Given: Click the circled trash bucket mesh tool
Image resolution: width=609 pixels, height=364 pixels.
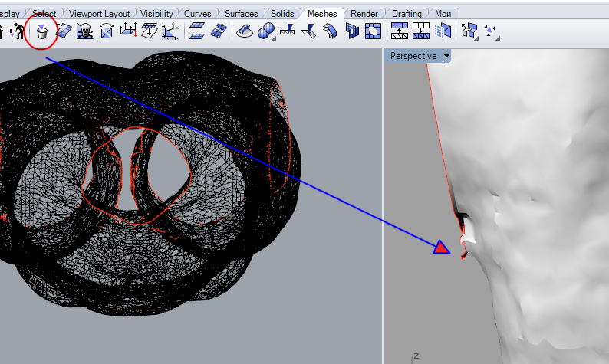Looking at the screenshot, I should pos(42,31).
